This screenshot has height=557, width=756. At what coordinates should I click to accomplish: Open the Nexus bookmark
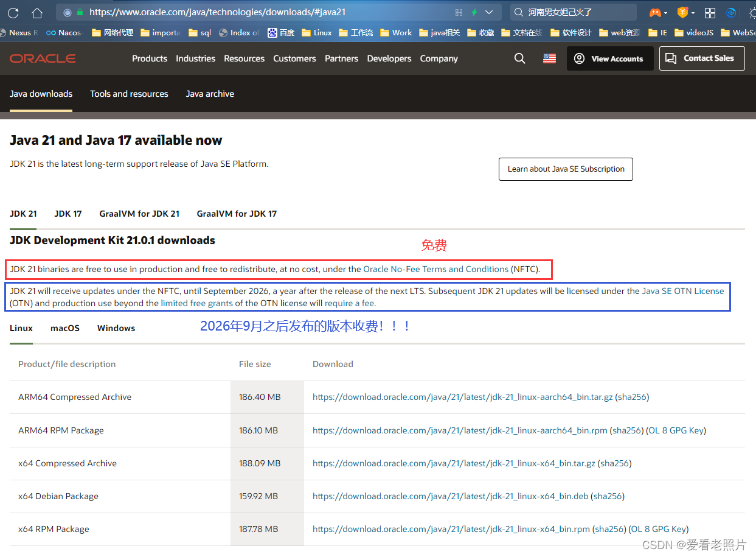19,33
